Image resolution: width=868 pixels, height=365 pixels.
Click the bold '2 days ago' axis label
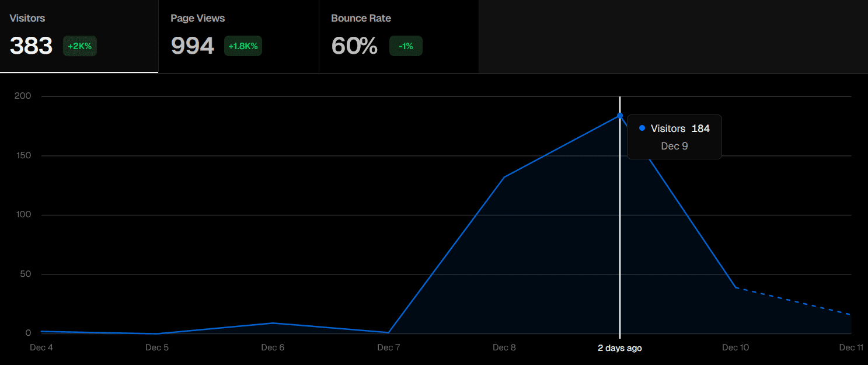pyautogui.click(x=619, y=347)
